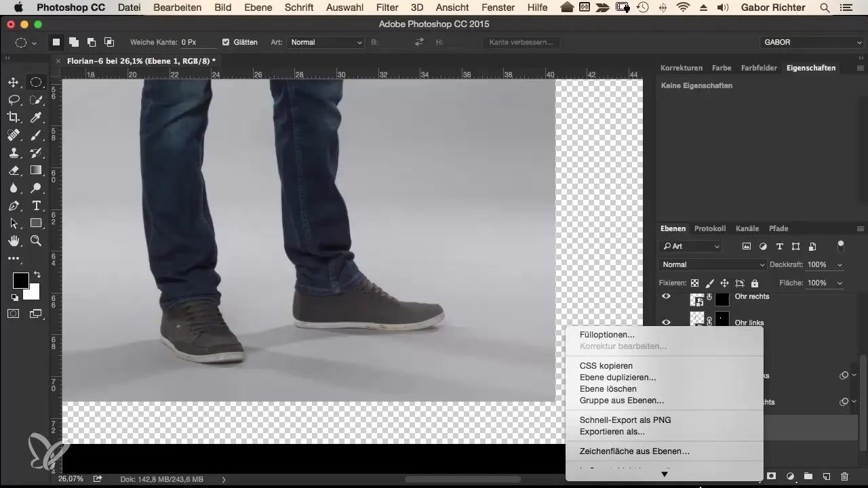The width and height of the screenshot is (868, 488).
Task: Select the Path Selection tool
Action: [x=13, y=223]
